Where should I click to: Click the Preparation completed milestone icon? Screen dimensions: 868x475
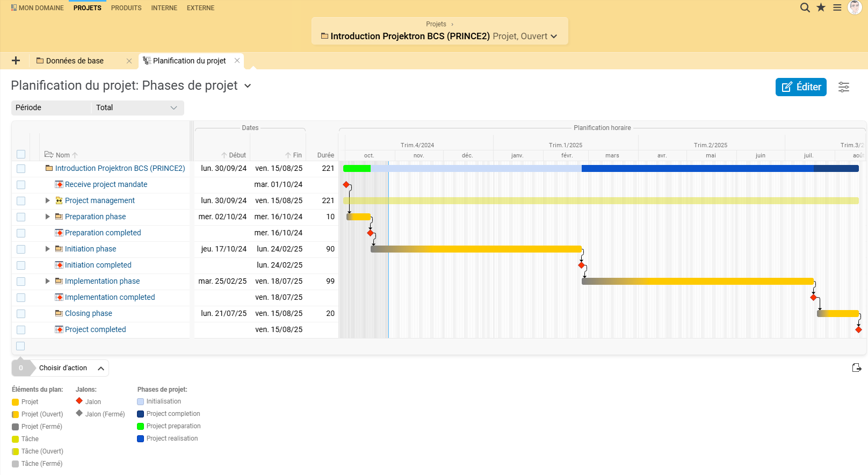[x=59, y=233]
